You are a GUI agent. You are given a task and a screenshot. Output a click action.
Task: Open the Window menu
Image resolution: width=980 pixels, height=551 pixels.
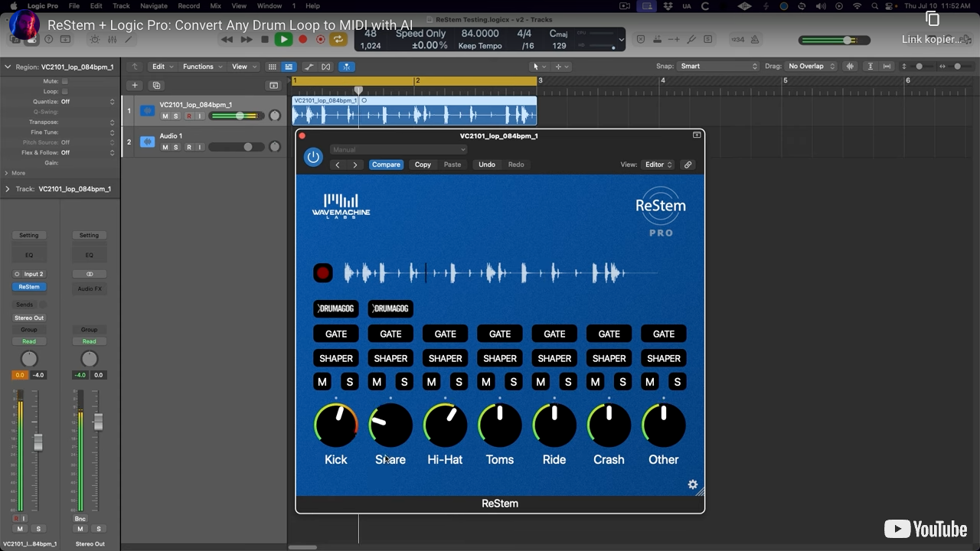[269, 6]
